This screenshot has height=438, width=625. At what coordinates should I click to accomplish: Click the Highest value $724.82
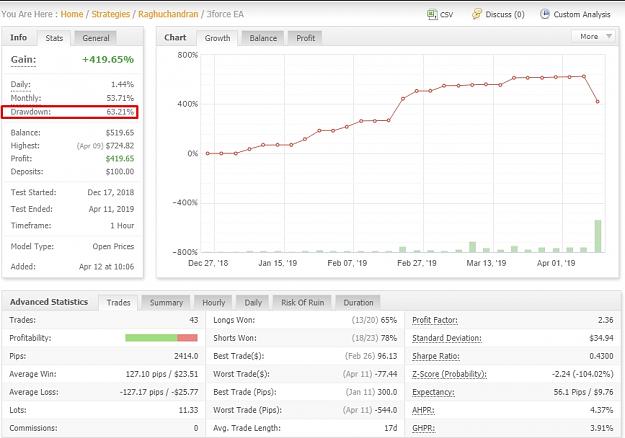coord(120,146)
